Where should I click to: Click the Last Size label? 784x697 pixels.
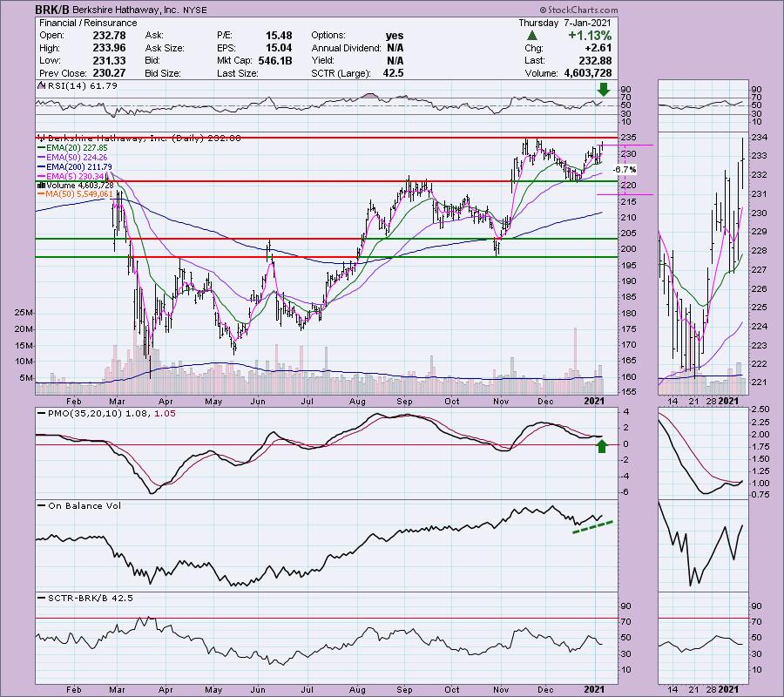[238, 73]
